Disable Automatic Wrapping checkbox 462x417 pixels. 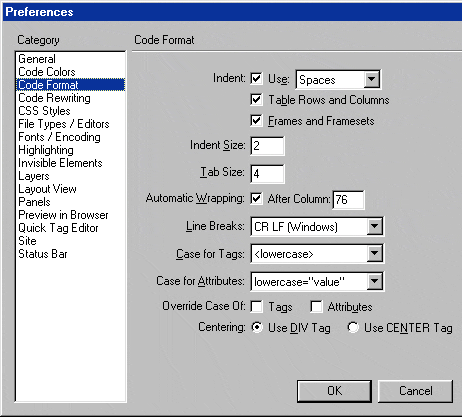(256, 199)
